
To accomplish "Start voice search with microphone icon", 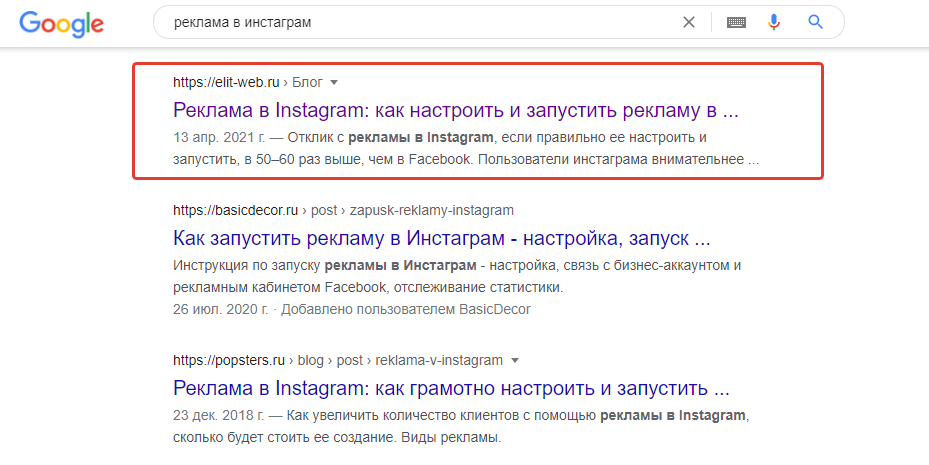I will (x=774, y=23).
